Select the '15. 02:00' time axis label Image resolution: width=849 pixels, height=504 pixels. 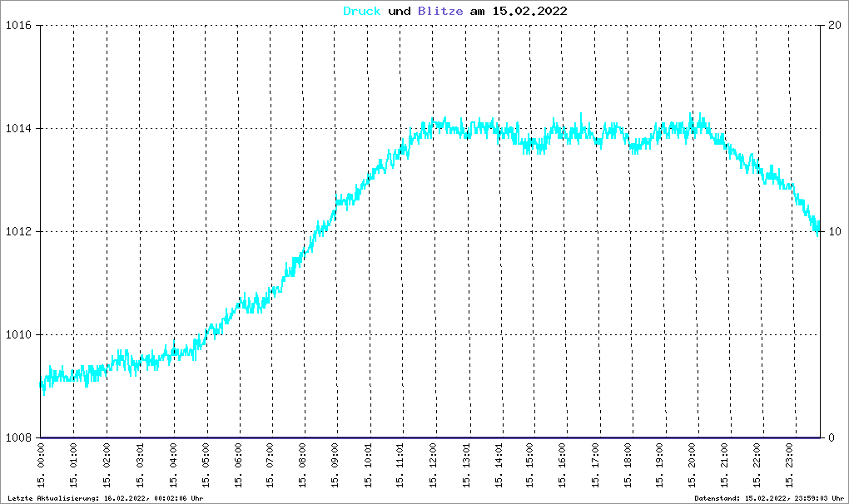pyautogui.click(x=107, y=465)
